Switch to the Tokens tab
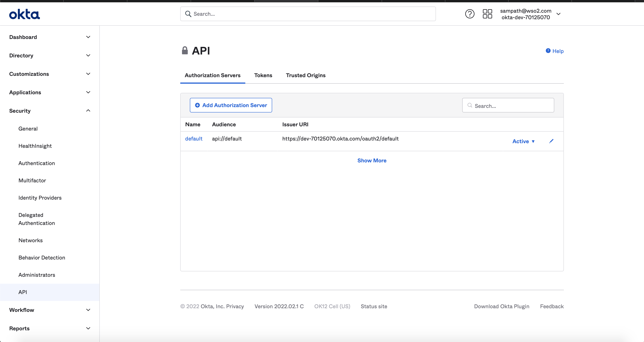Image resolution: width=644 pixels, height=342 pixels. [x=263, y=75]
